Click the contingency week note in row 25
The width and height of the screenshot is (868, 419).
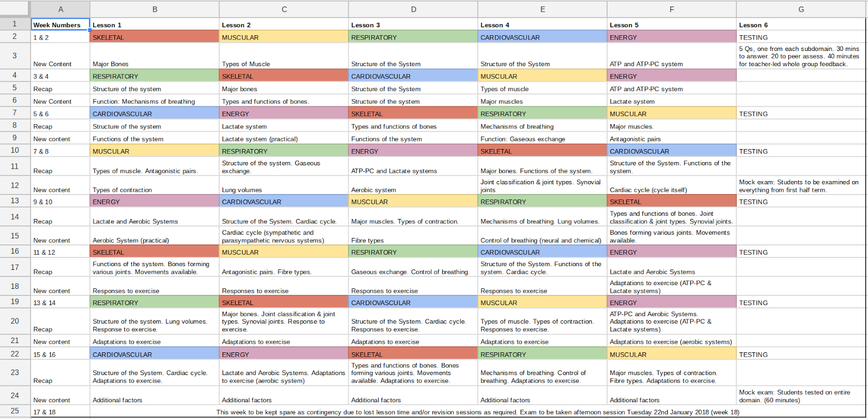coord(477,411)
